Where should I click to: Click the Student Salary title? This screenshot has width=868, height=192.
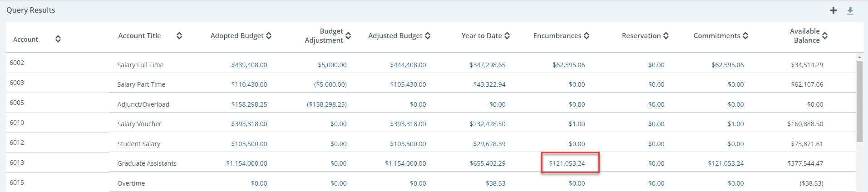pos(139,144)
